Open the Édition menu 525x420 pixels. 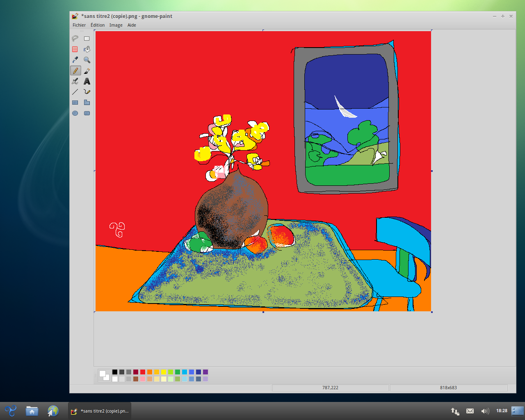[98, 25]
